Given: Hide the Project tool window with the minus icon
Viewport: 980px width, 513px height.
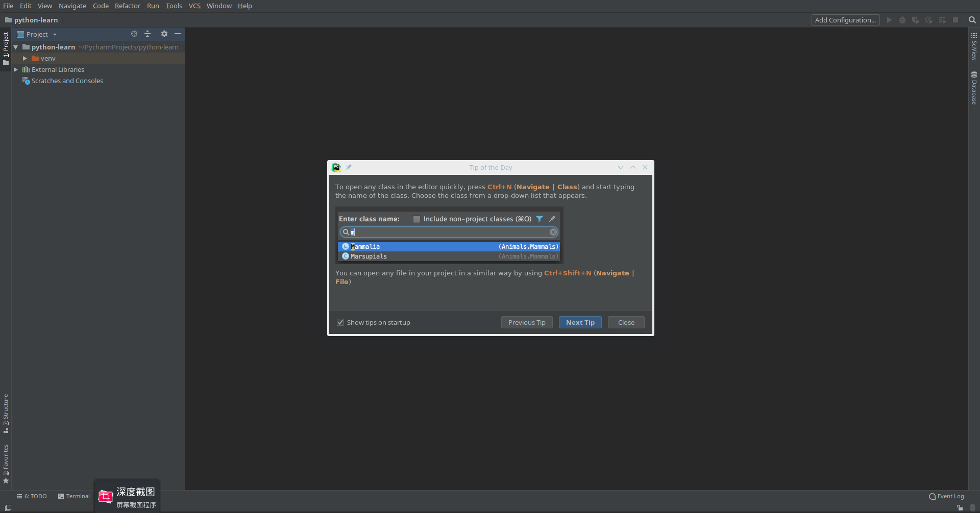Looking at the screenshot, I should point(178,34).
